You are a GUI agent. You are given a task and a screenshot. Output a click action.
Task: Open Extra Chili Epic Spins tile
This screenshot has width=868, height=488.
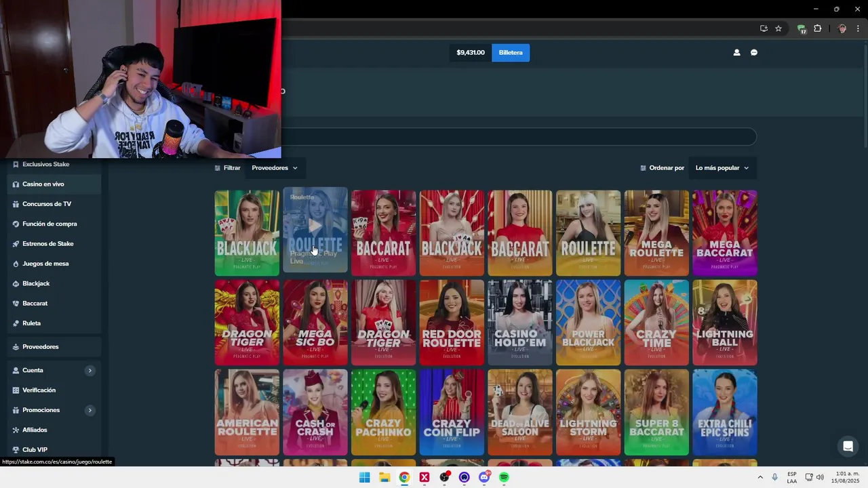pos(725,412)
